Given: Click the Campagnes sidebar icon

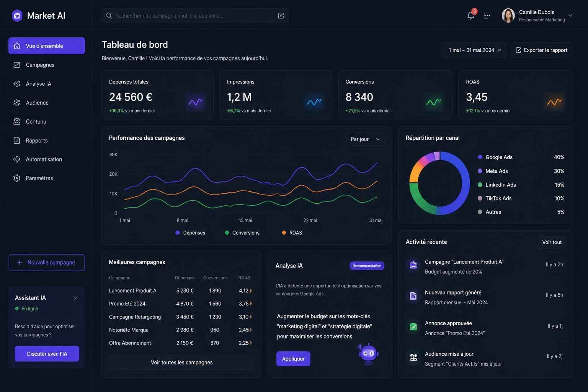Looking at the screenshot, I should (17, 65).
